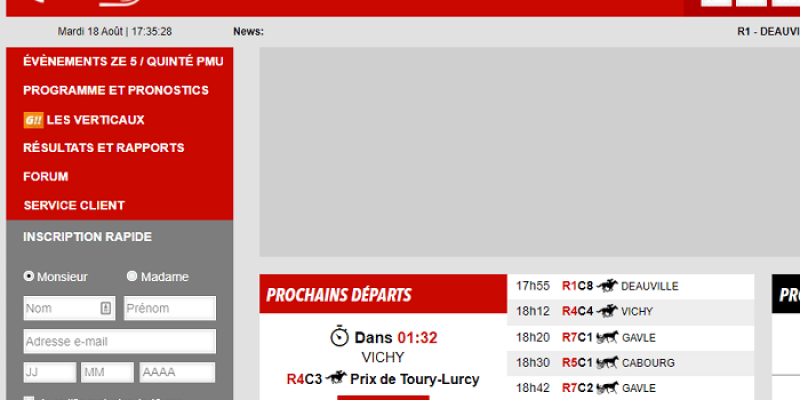Focus the Adresse e-mail input field
800x400 pixels.
click(119, 341)
